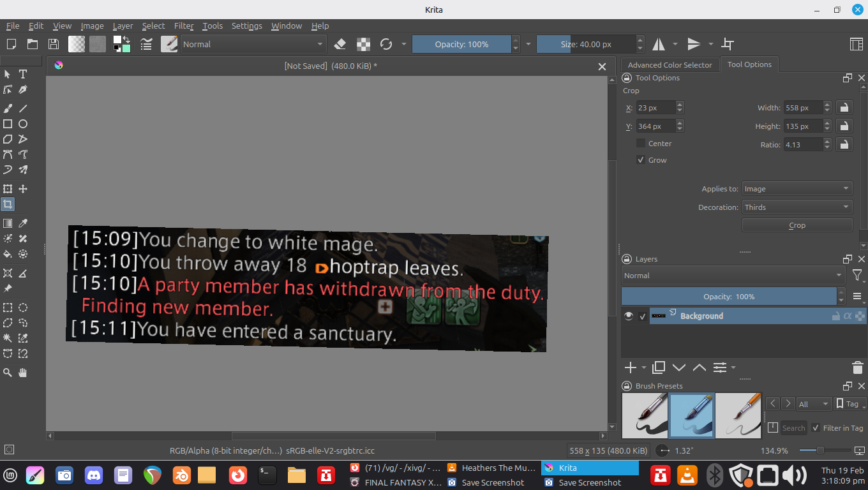868x490 pixels.
Task: Open the zoom level 134.9% dropdown
Action: 774,450
